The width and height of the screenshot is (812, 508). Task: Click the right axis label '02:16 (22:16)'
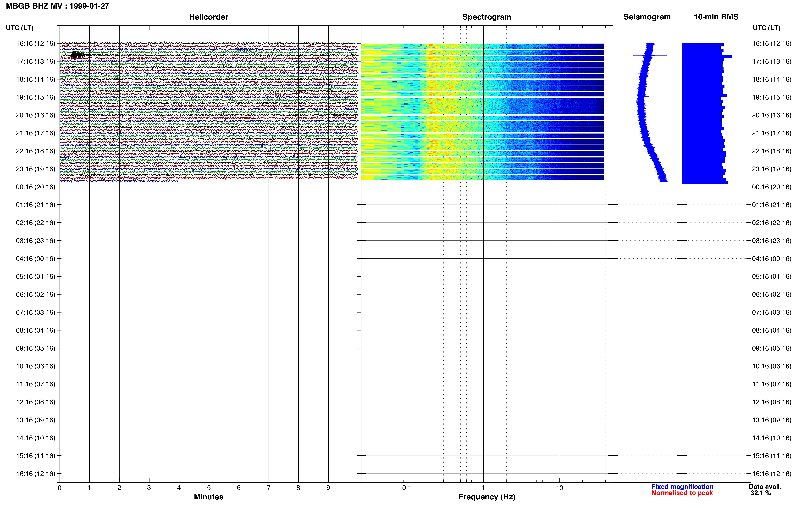772,223
